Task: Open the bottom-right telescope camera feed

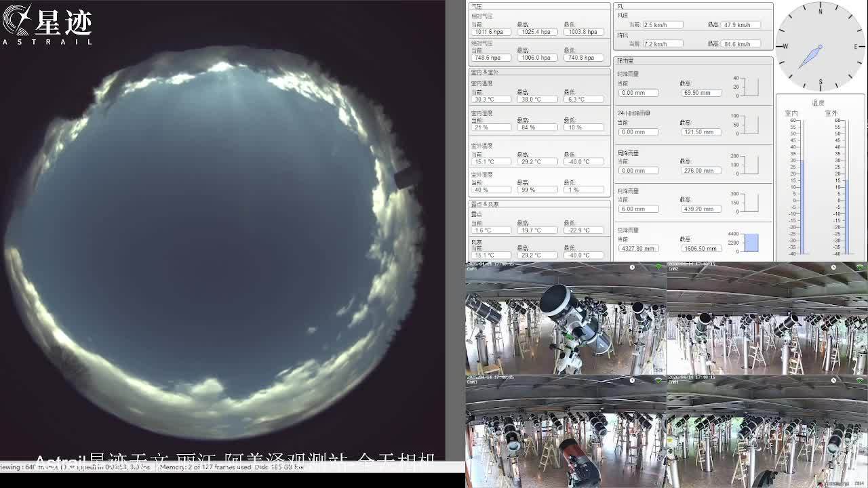Action: [x=767, y=434]
